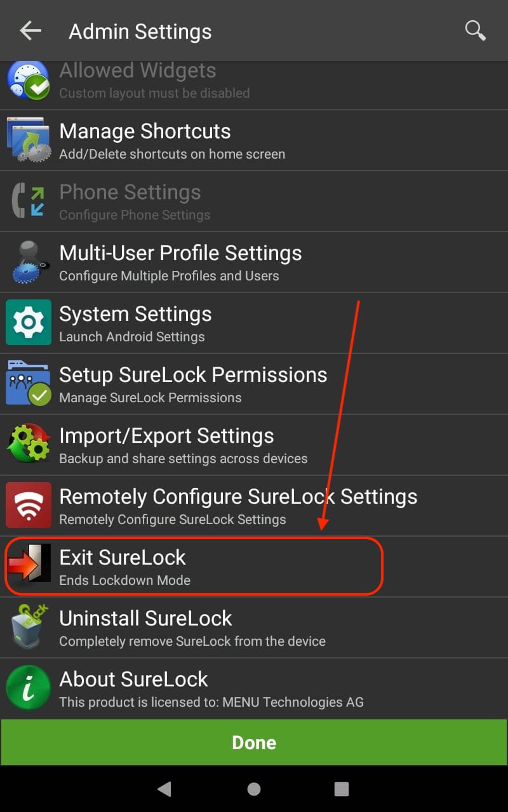
Task: Tap the back arrow in Admin Settings header
Action: coord(30,30)
